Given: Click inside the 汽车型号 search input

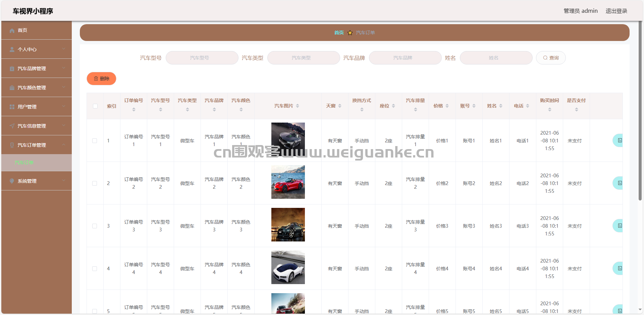Looking at the screenshot, I should [x=202, y=57].
